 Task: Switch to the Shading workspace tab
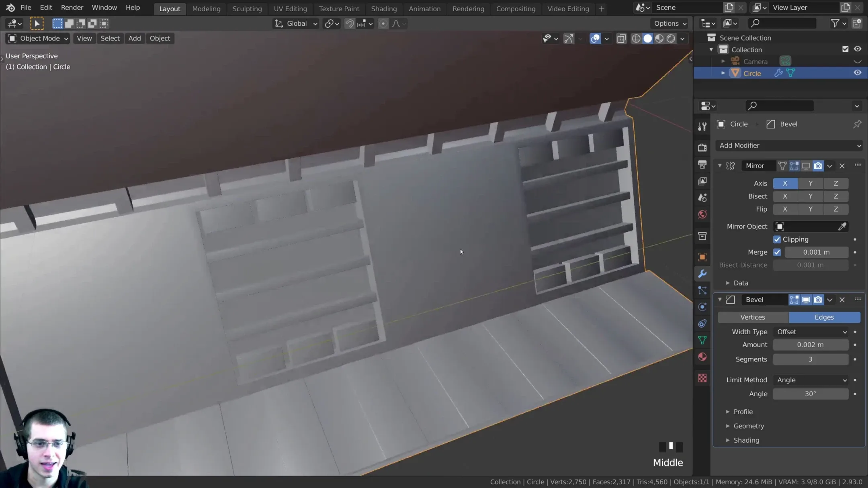click(x=383, y=8)
